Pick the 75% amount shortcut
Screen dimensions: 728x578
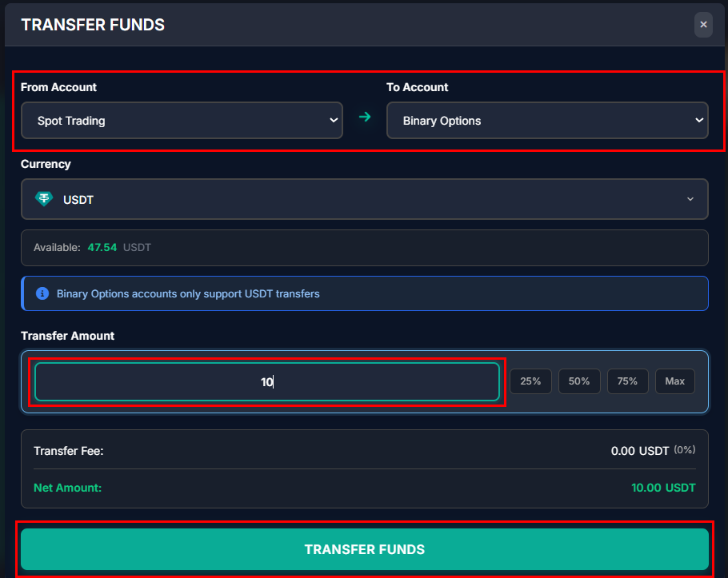[x=627, y=381]
